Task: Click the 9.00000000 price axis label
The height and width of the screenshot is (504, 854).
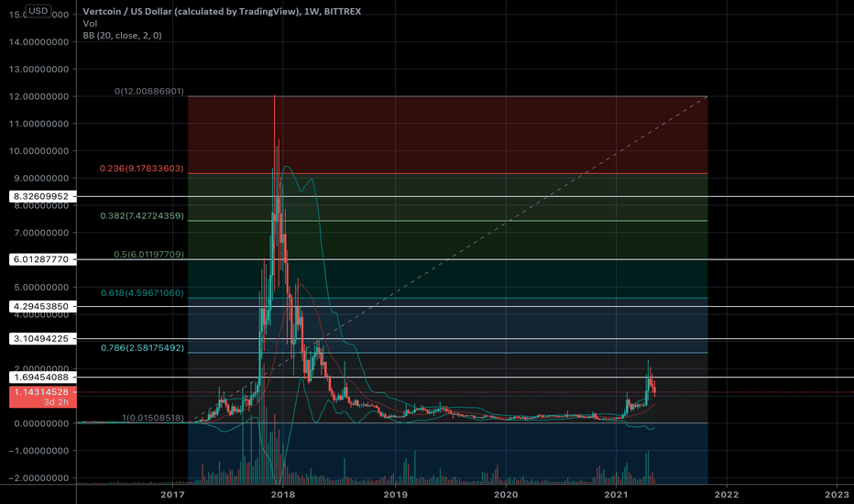Action: coord(39,178)
